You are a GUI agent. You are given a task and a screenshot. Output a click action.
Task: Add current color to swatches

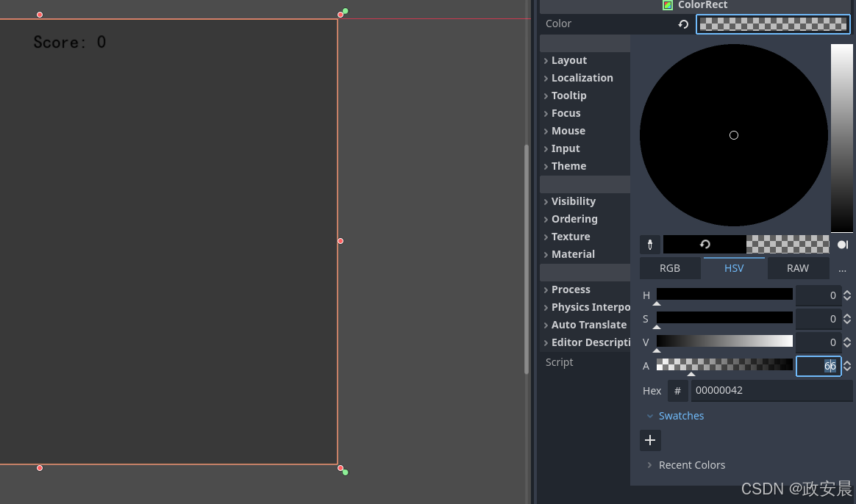click(x=649, y=440)
